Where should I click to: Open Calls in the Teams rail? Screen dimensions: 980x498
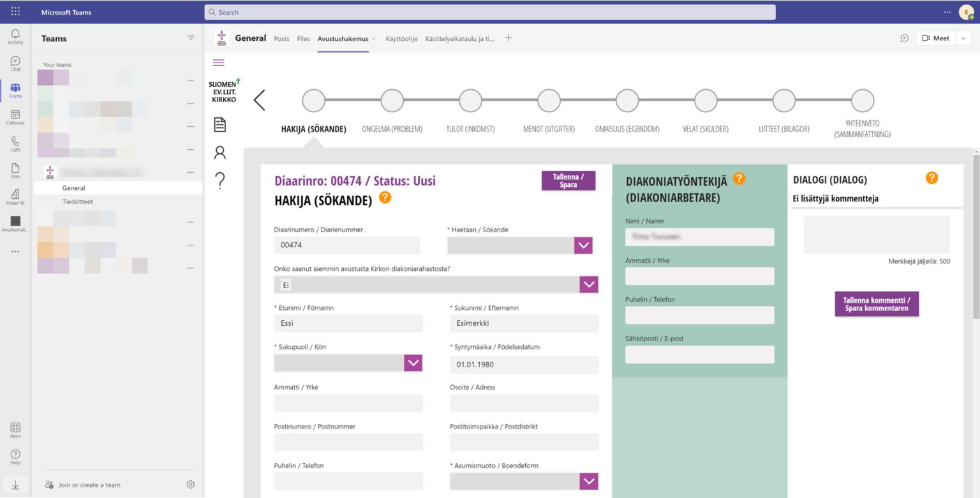15,144
